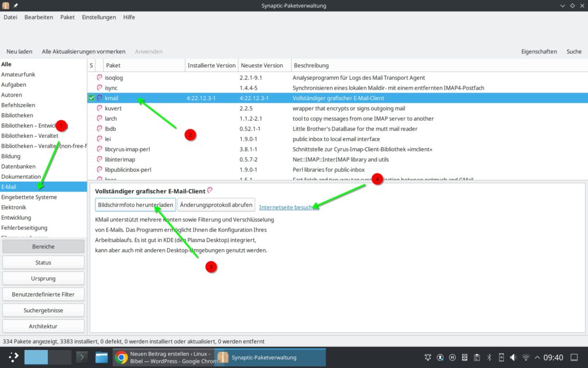Click the Debian swirl icon beside isync
588x368 pixels.
click(99, 87)
